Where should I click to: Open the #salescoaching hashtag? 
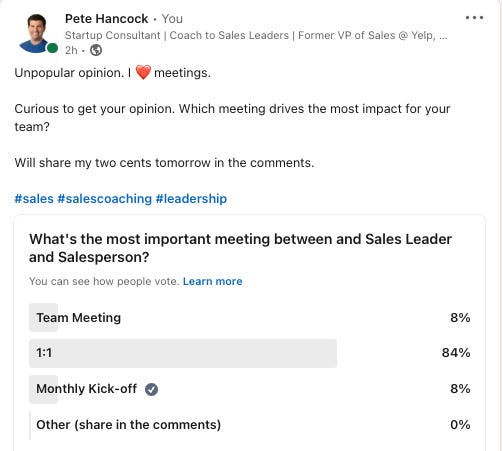(105, 199)
